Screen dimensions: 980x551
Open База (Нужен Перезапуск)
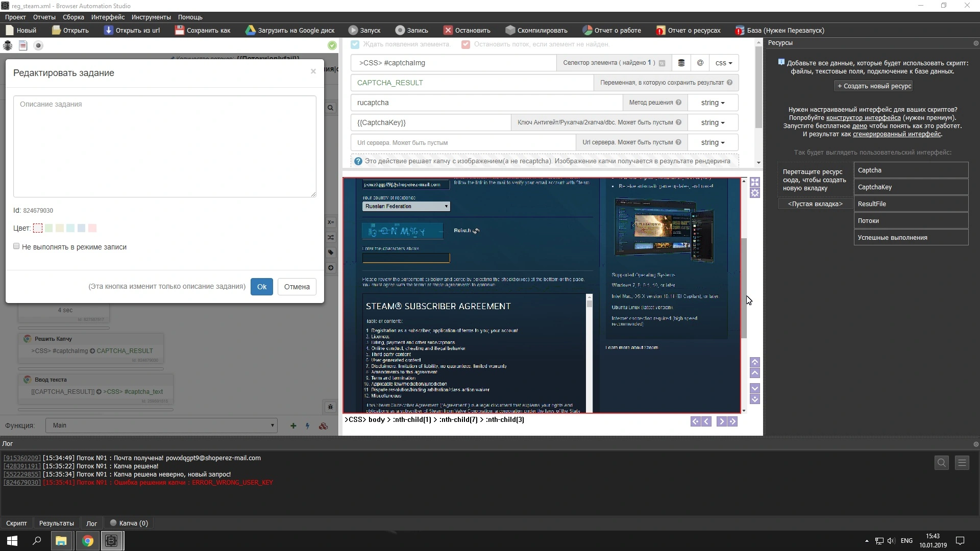pos(780,31)
